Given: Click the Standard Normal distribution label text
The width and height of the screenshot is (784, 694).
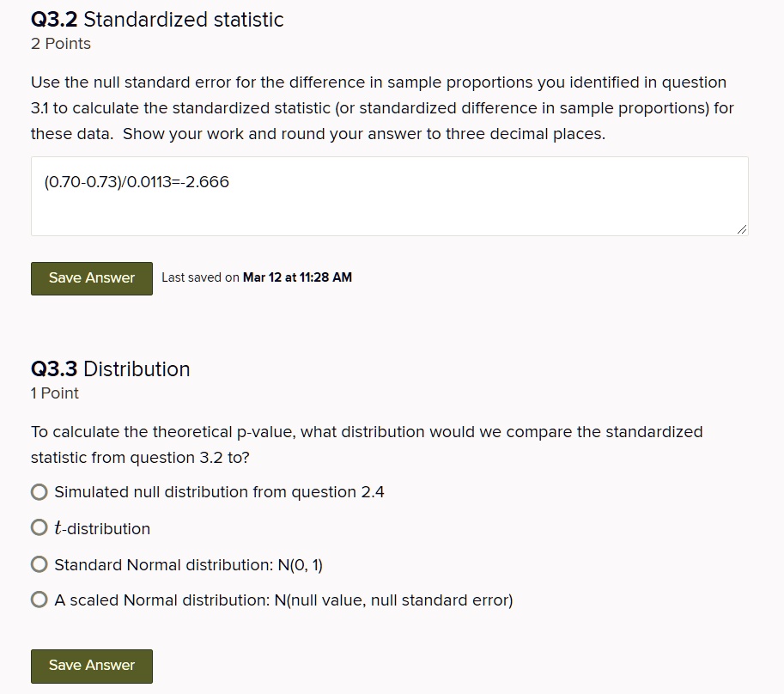Looking at the screenshot, I should [x=188, y=564].
